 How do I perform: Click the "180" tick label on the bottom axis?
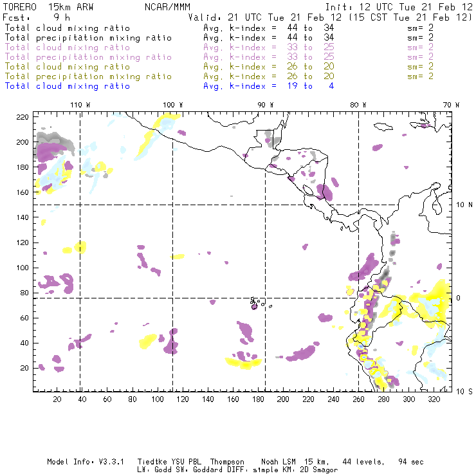[258, 399]
